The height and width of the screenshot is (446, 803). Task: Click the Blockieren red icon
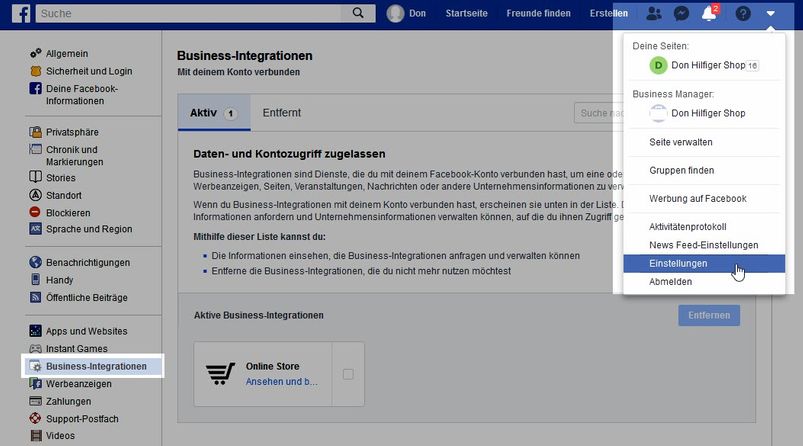pos(35,212)
